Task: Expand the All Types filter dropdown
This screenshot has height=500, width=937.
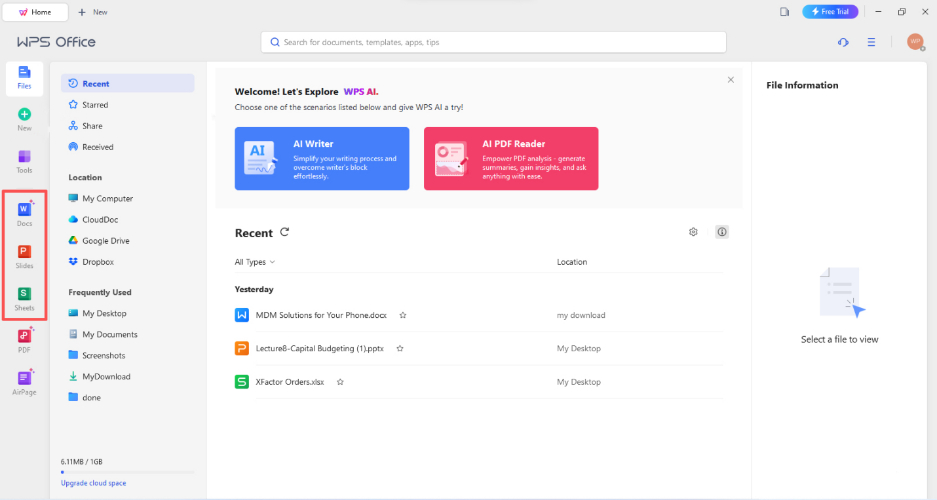Action: [x=255, y=262]
